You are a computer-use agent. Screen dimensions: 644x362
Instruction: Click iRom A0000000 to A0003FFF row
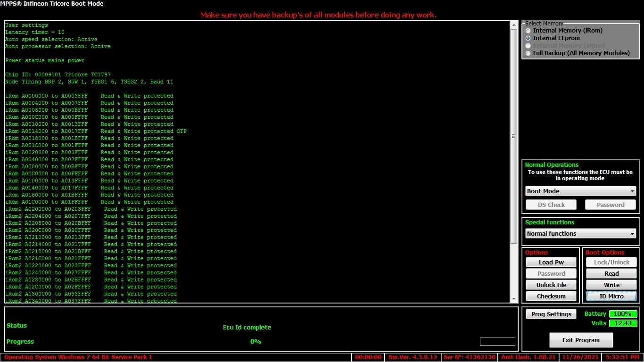coord(89,96)
